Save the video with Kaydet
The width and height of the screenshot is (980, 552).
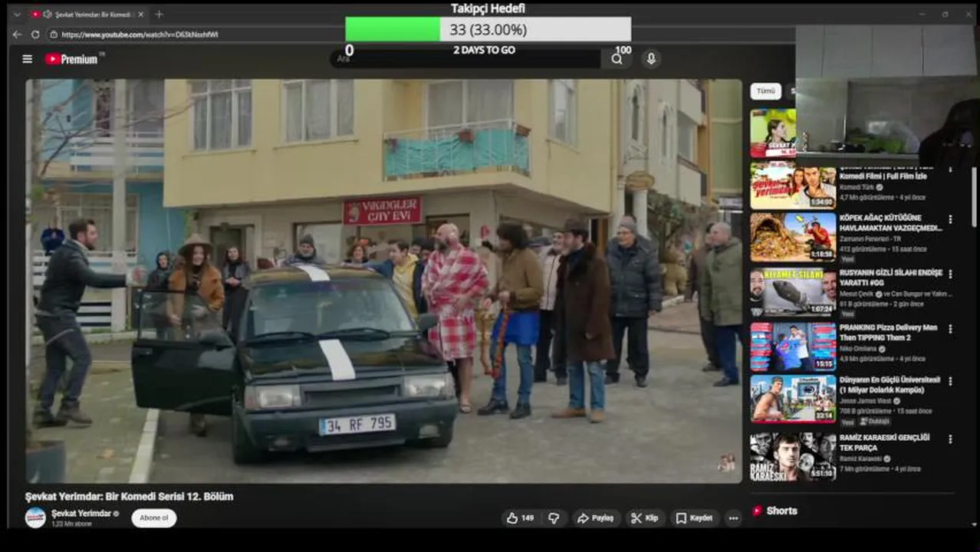(x=694, y=518)
